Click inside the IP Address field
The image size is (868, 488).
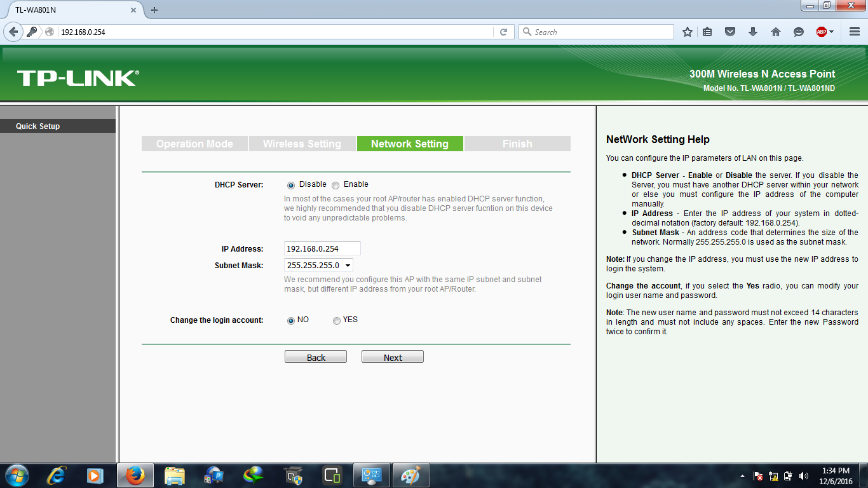pyautogui.click(x=321, y=248)
